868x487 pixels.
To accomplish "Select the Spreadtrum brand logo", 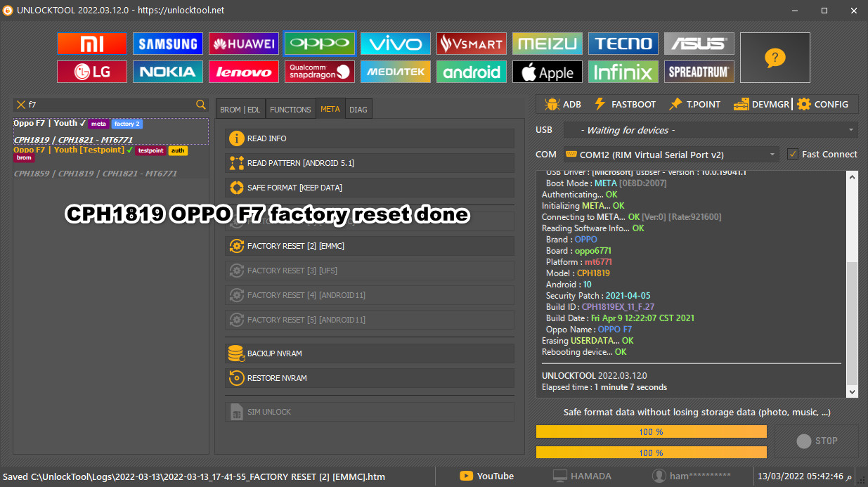I will tap(699, 72).
